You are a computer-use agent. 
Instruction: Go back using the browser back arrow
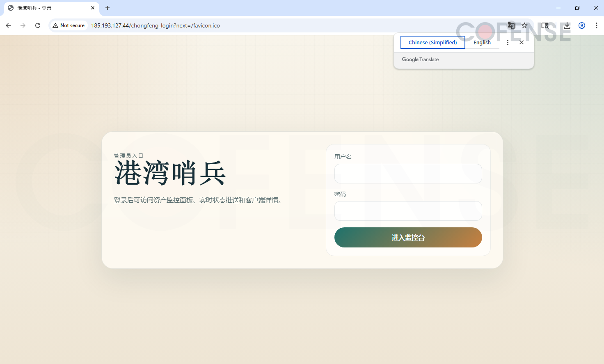[x=8, y=25]
